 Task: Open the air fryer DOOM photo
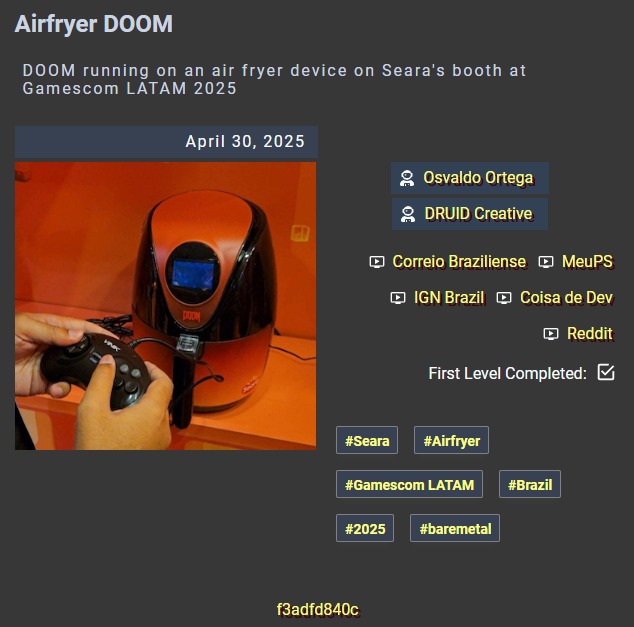coord(165,306)
